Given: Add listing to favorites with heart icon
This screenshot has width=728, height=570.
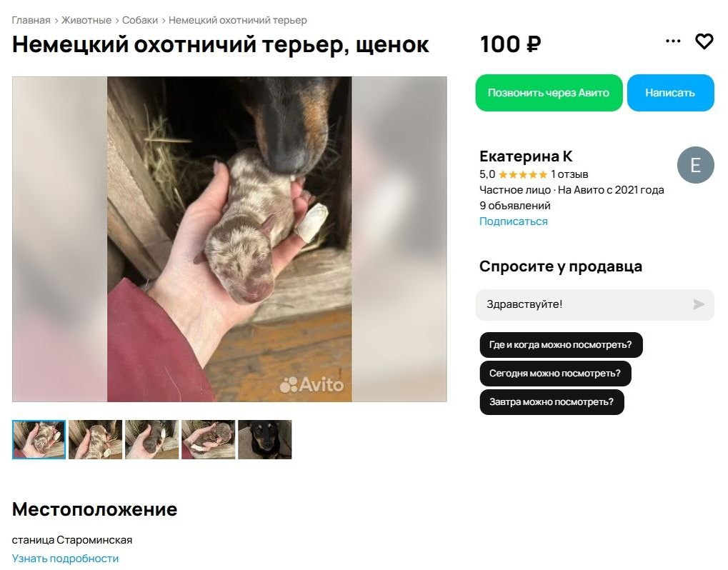Looking at the screenshot, I should coord(704,41).
